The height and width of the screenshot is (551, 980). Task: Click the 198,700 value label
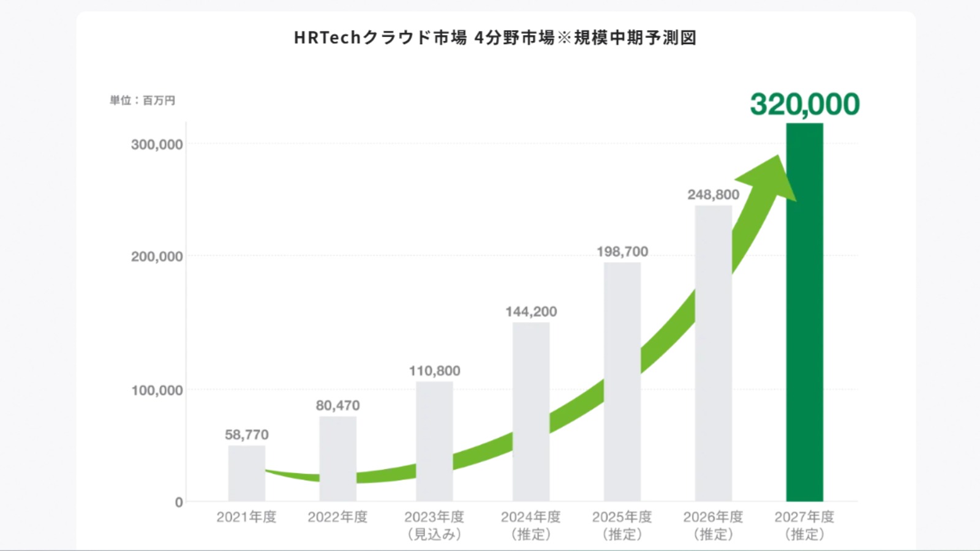click(622, 252)
